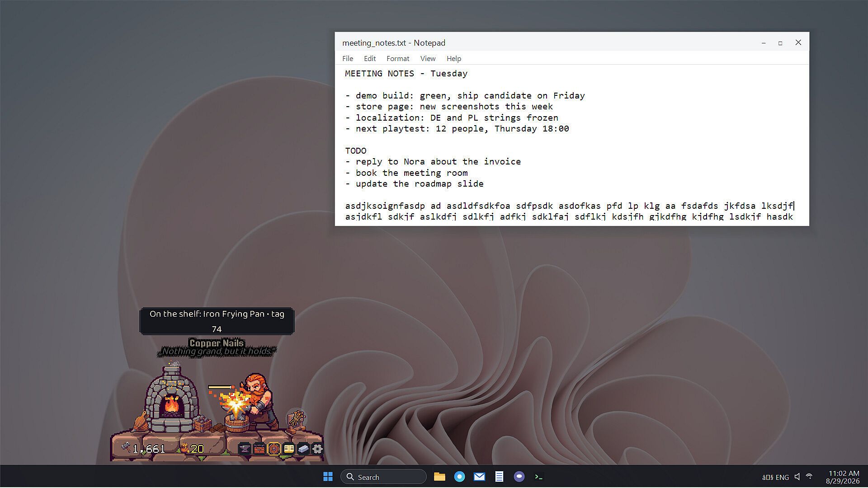The height and width of the screenshot is (488, 868).
Task: Open the Format menu in Notepad
Action: pos(398,58)
